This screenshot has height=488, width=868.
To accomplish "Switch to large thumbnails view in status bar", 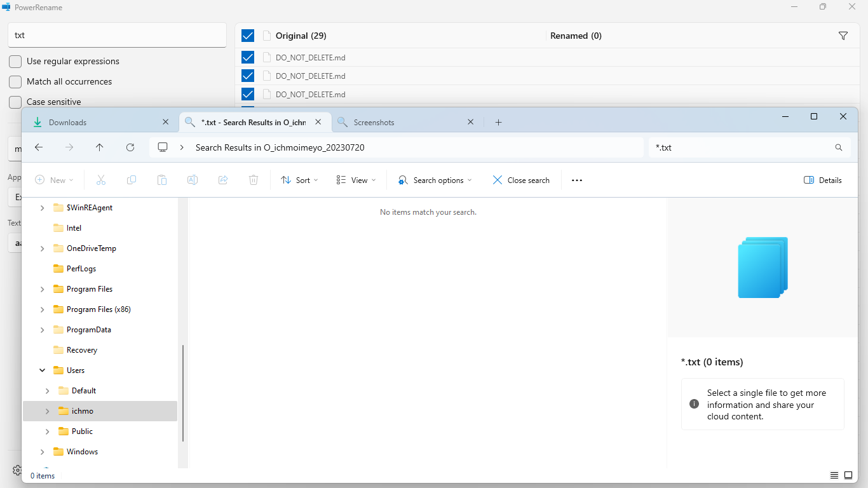I will pyautogui.click(x=848, y=475).
